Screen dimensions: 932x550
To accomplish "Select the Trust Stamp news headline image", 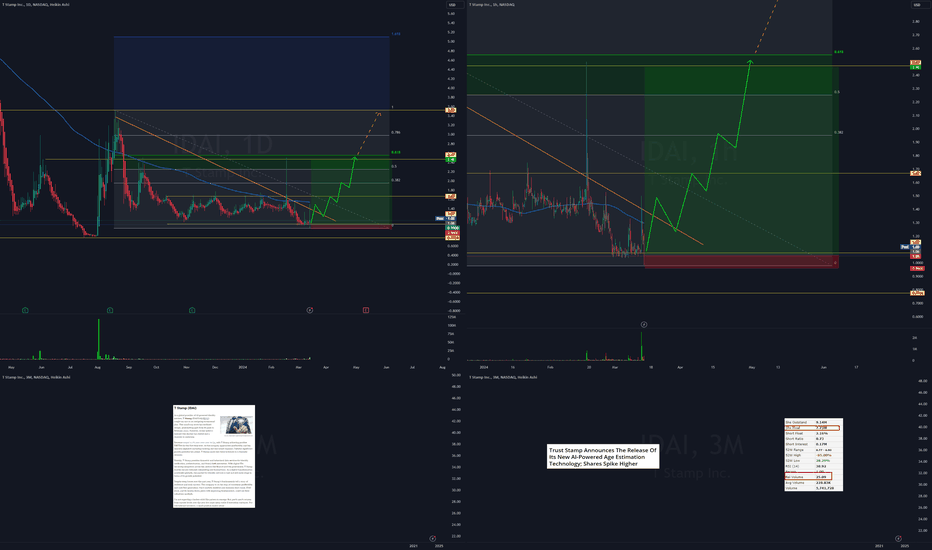I will pyautogui.click(x=603, y=457).
